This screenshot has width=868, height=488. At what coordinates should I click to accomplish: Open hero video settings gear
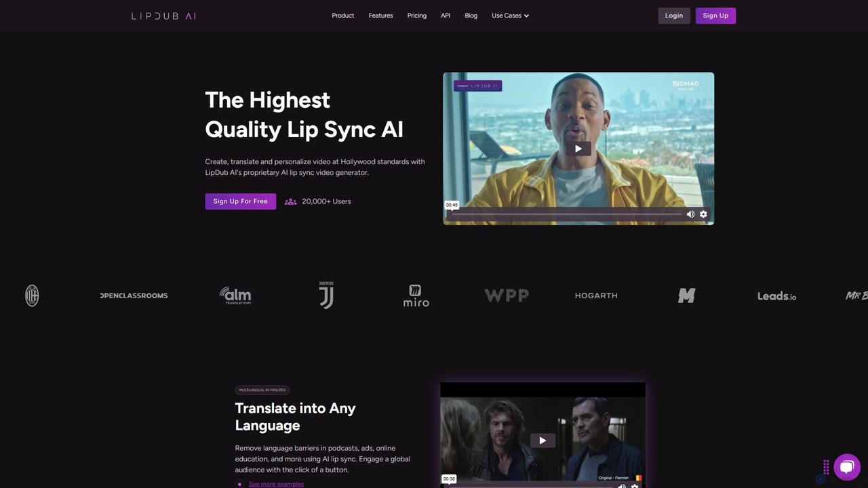point(703,214)
